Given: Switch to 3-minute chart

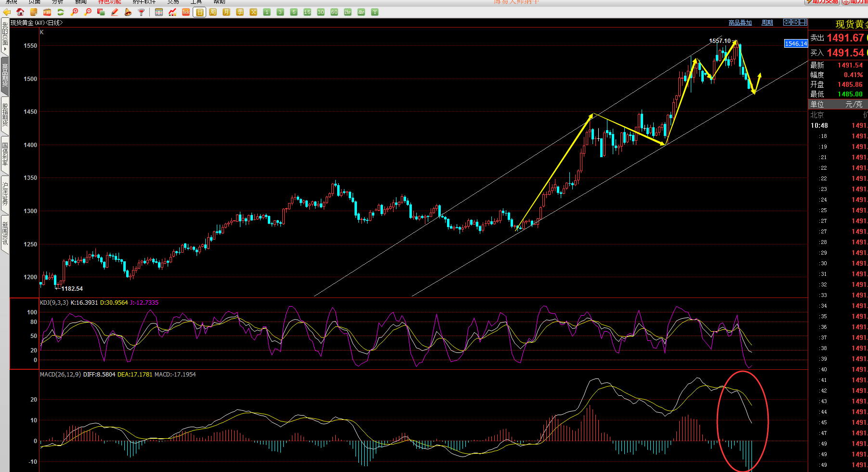Looking at the screenshot, I should tap(280, 12).
